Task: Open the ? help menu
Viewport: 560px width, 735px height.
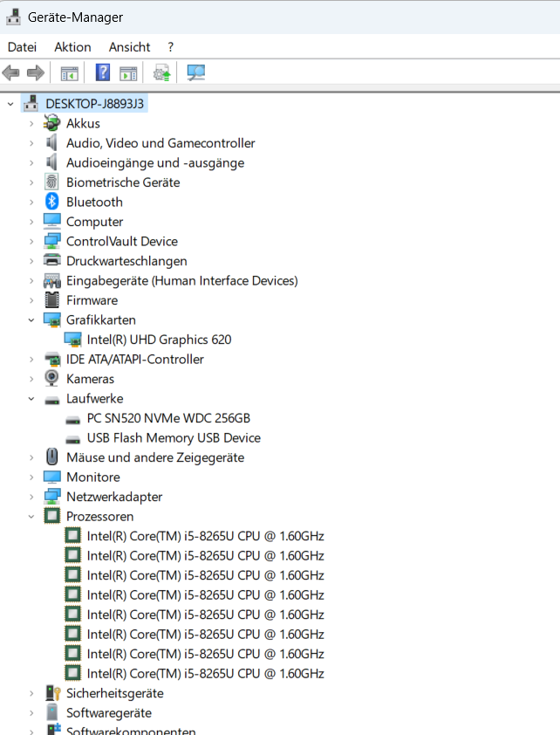Action: tap(170, 47)
